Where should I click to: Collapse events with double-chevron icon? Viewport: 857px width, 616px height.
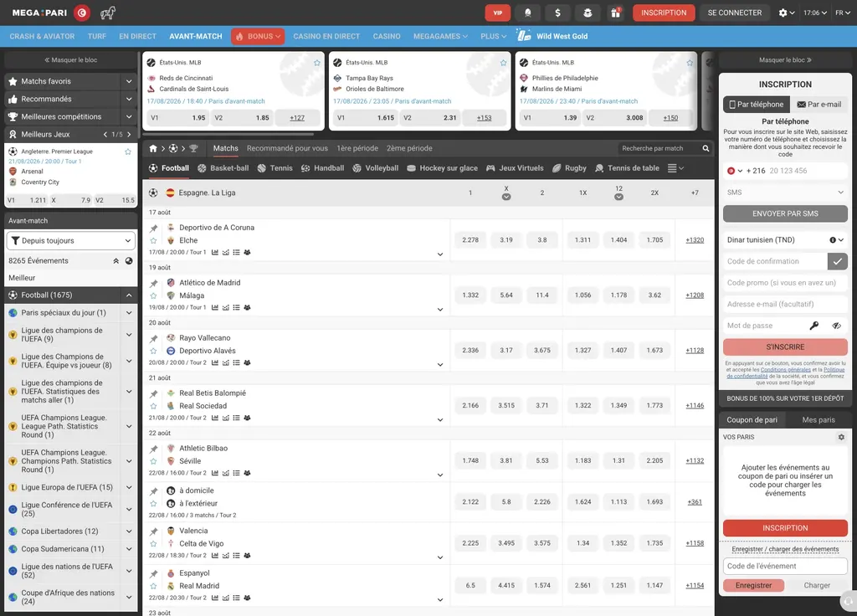point(115,261)
